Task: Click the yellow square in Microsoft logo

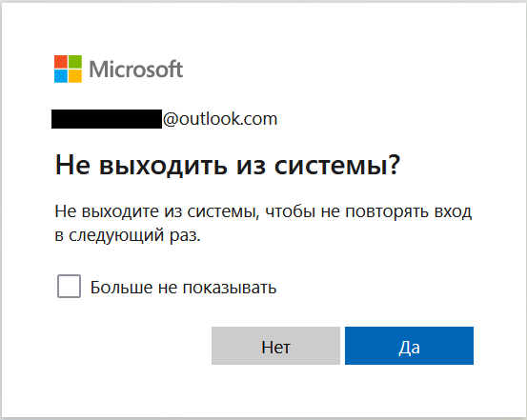Action: [75, 76]
